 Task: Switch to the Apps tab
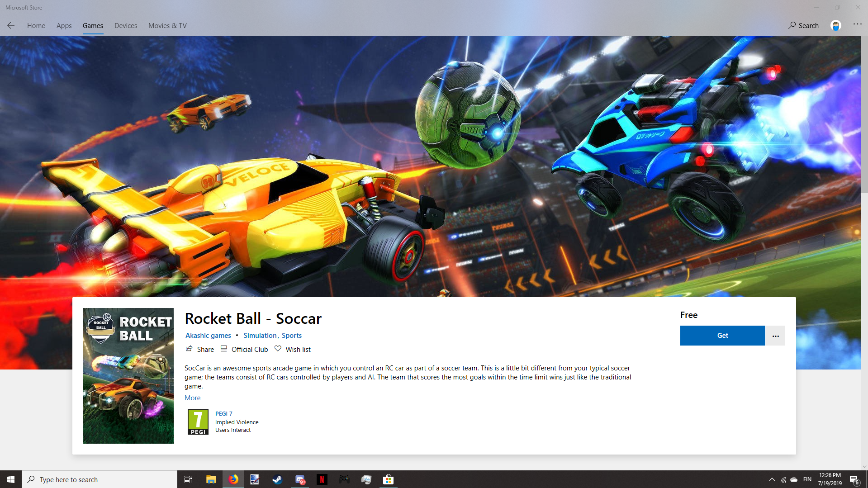[64, 25]
